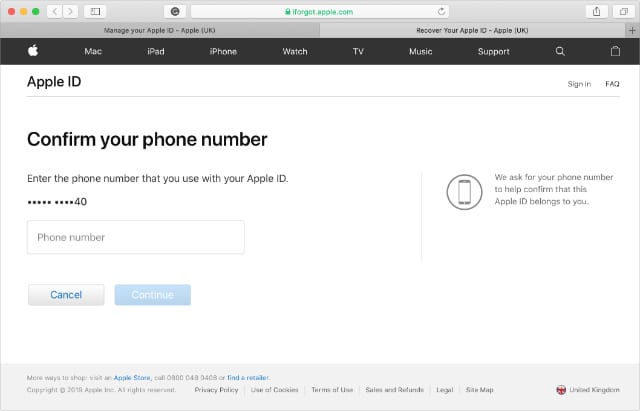Open the Legal footer link
Image resolution: width=640 pixels, height=411 pixels.
coord(444,390)
